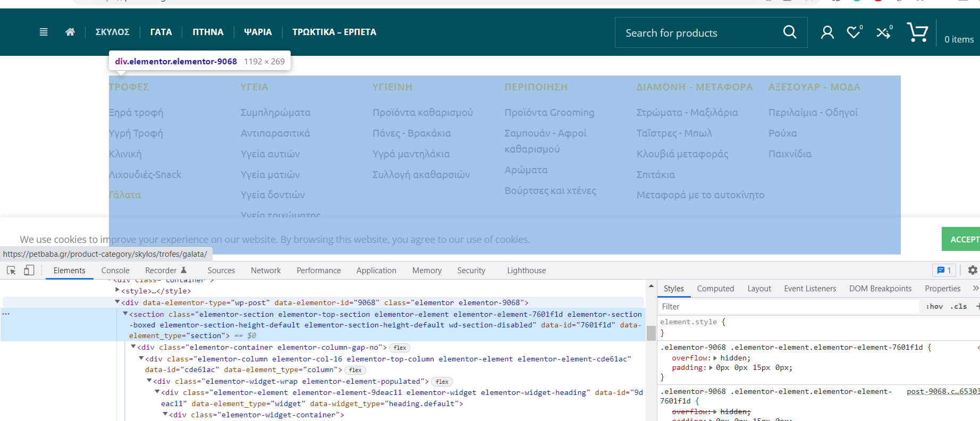
Task: Open the DevTools issues counter badge
Action: tap(944, 270)
